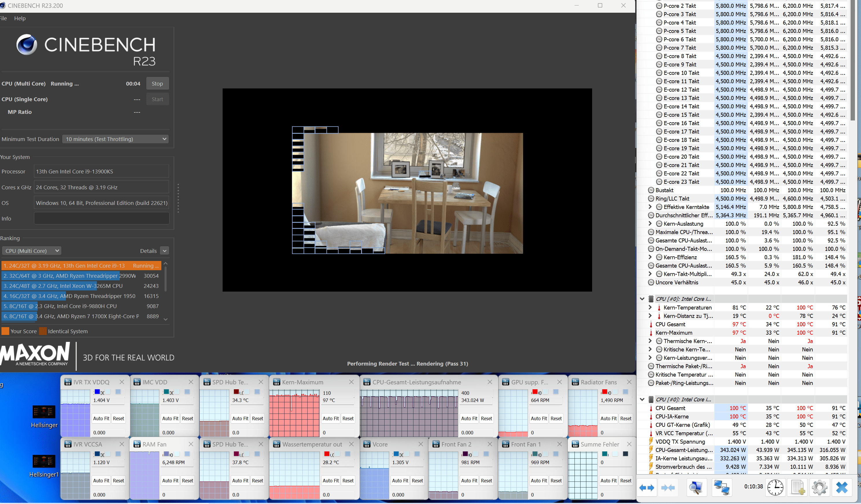
Task: Click the Vcore graph window icon
Action: coord(367,444)
